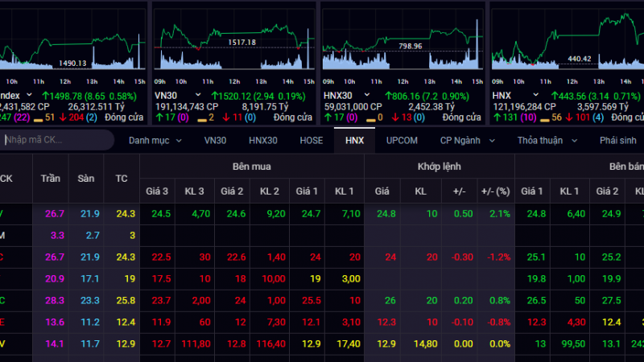The image size is (644, 362).
Task: Switch to the HNX30 tab
Action: coord(263,140)
